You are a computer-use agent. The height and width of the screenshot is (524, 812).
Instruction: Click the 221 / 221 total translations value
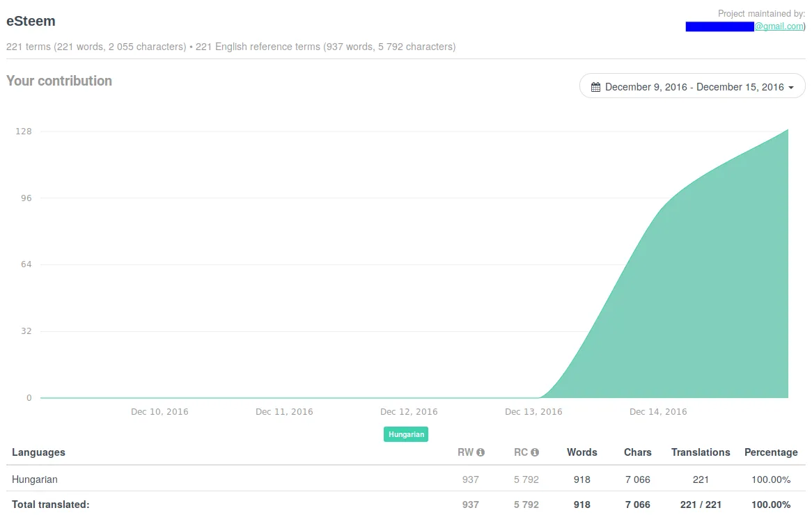(x=701, y=505)
